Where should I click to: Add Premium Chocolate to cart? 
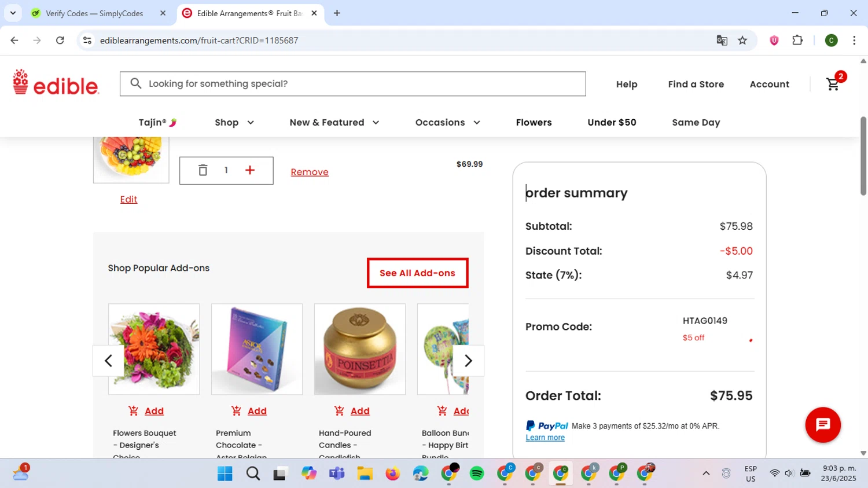pos(257,411)
